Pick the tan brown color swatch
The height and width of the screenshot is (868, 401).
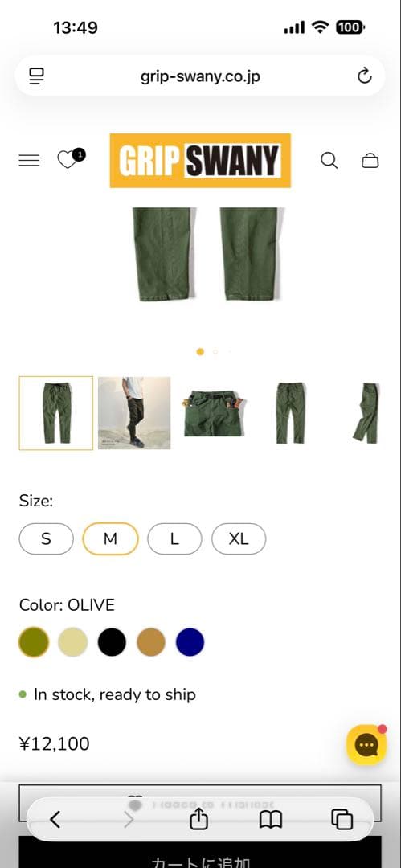pos(150,642)
